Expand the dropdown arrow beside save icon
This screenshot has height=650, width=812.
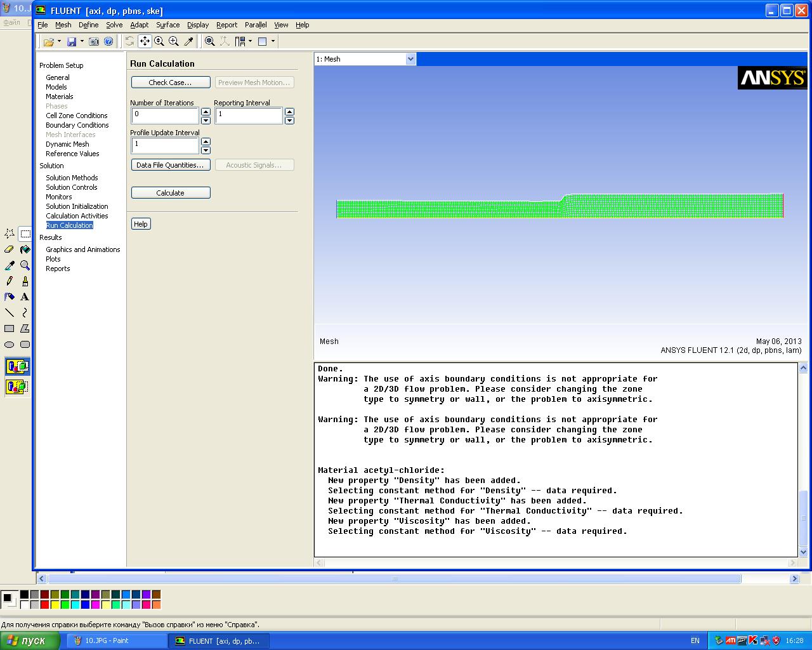[x=82, y=41]
